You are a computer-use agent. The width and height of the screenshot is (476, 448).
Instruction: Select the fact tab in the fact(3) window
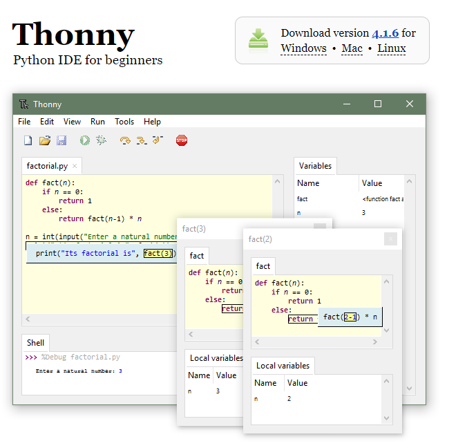click(x=197, y=256)
